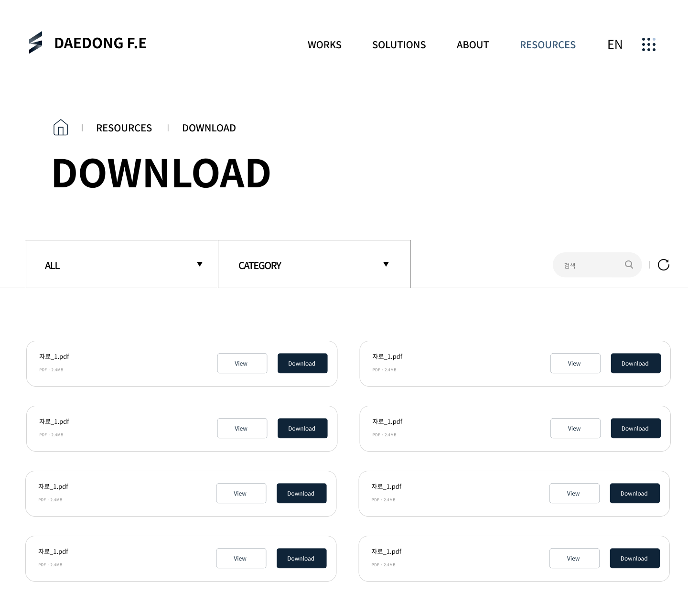This screenshot has width=688, height=616.
Task: Download the second file in left column
Action: [302, 428]
